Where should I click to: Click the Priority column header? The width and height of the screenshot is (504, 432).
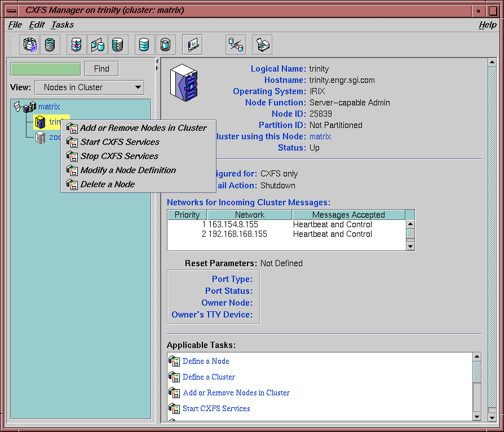tap(187, 215)
